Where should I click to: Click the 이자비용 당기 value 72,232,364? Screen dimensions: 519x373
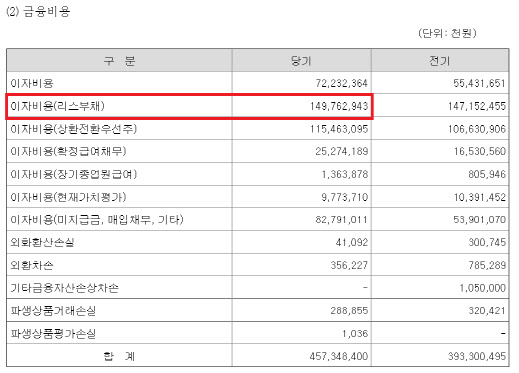click(342, 83)
